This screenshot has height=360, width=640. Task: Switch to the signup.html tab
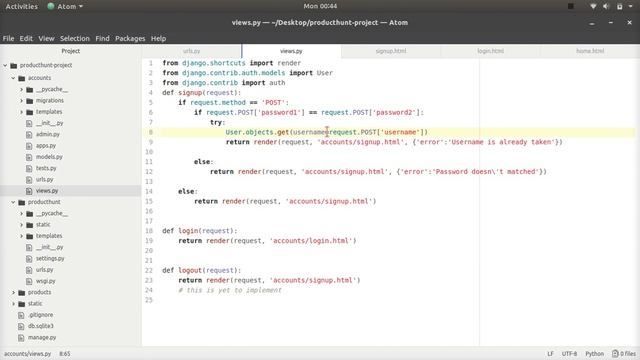[x=391, y=51]
